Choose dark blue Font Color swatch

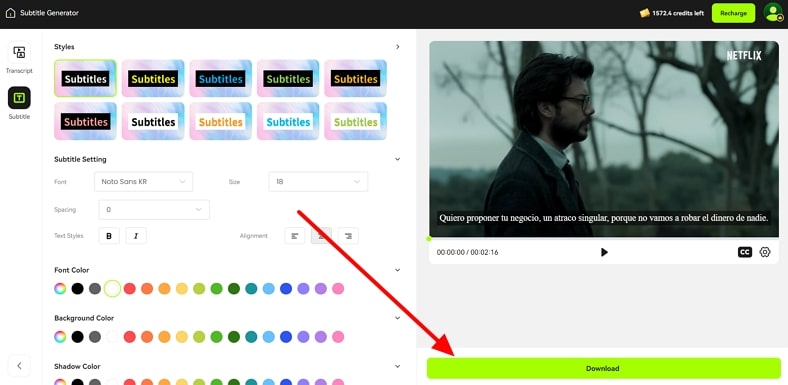pyautogui.click(x=286, y=288)
